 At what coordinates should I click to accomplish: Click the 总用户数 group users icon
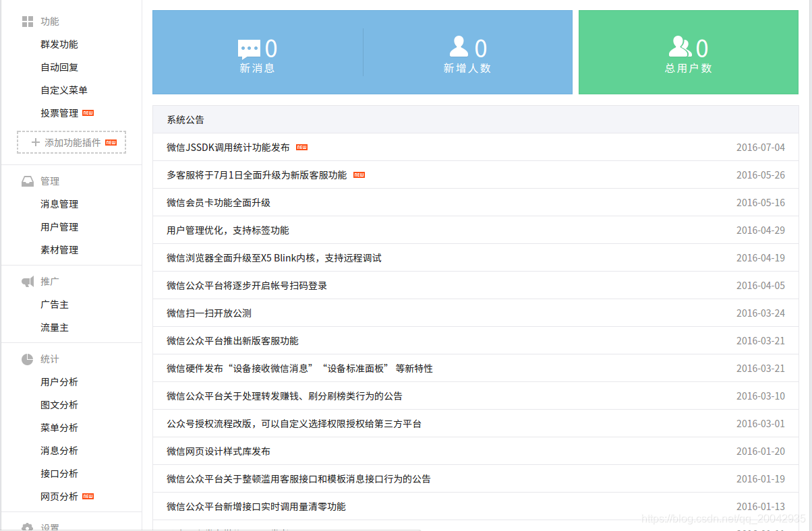click(680, 46)
